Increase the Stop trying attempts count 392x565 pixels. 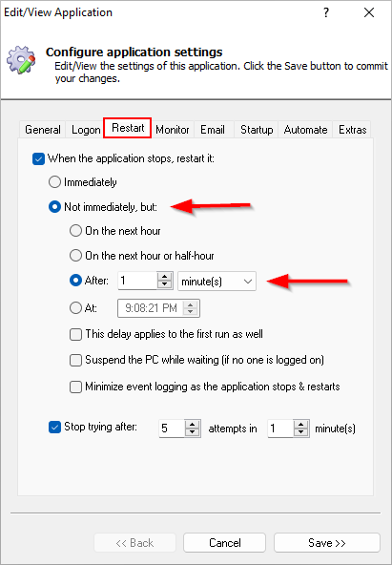click(193, 424)
